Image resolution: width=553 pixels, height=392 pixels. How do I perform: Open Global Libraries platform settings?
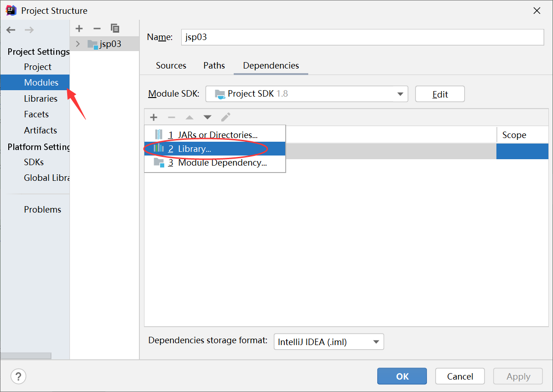pos(46,178)
